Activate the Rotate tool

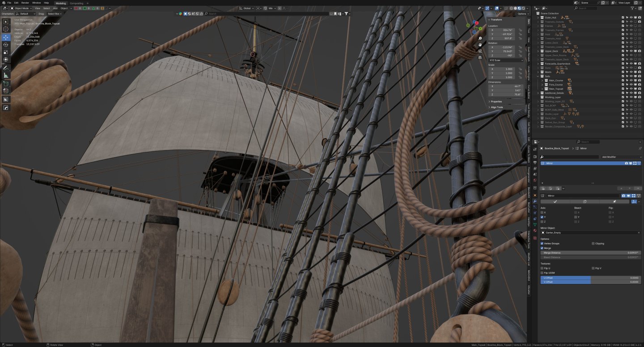click(6, 45)
